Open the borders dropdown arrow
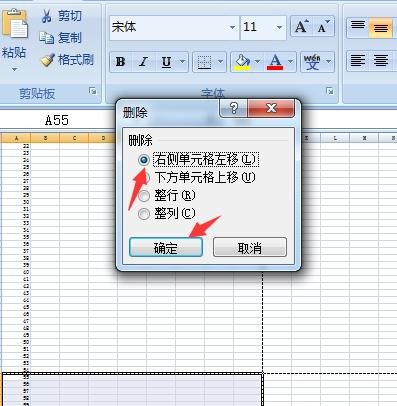Image resolution: width=397 pixels, height=406 pixels. tap(220, 61)
